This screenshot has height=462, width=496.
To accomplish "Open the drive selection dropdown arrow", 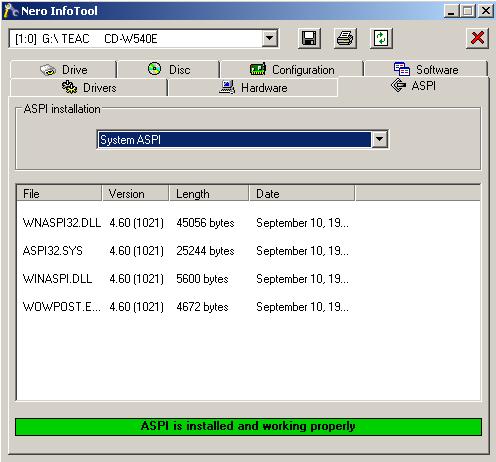I will 270,39.
